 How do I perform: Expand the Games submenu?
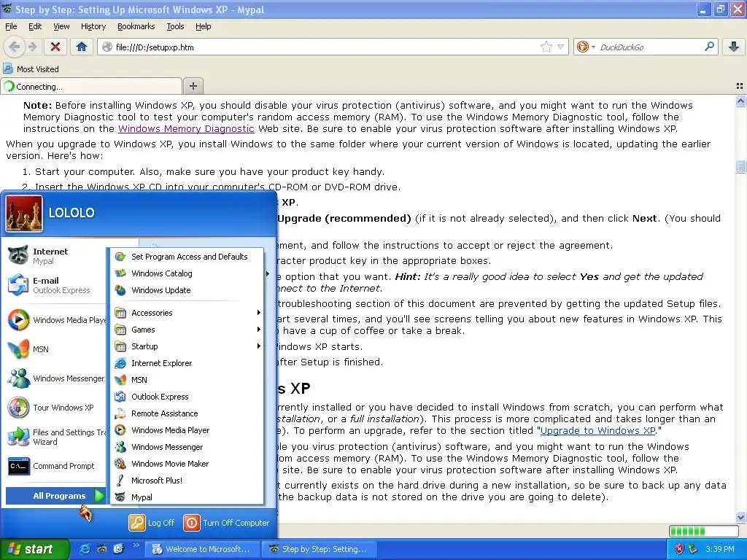point(187,330)
